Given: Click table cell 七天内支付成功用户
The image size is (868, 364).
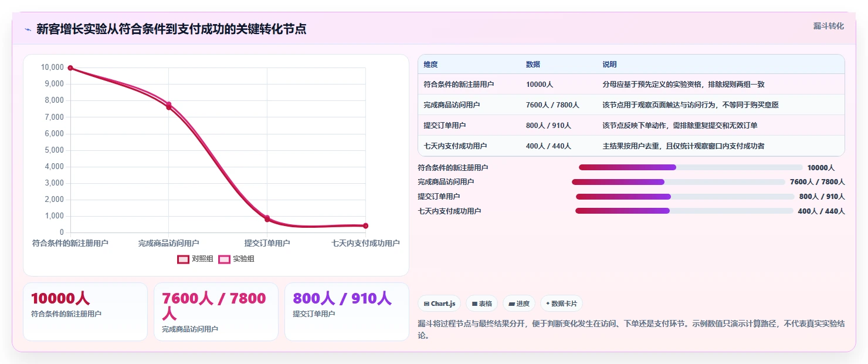Looking at the screenshot, I should coord(455,146).
